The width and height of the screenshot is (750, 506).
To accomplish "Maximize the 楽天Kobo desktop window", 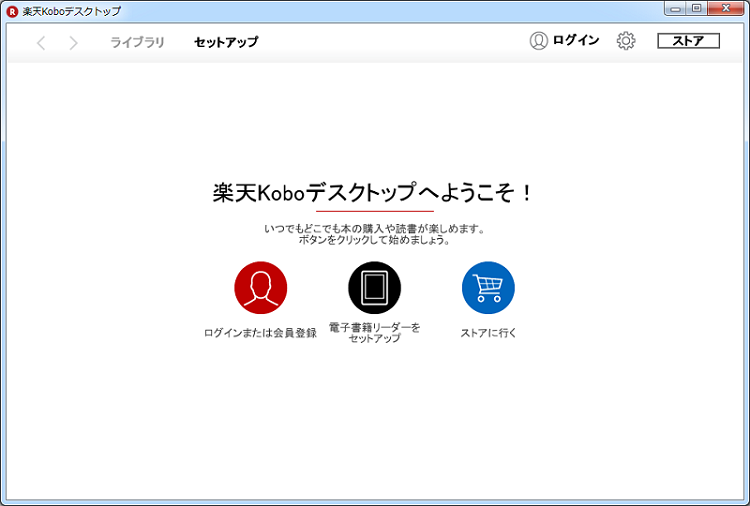I will coord(697,8).
